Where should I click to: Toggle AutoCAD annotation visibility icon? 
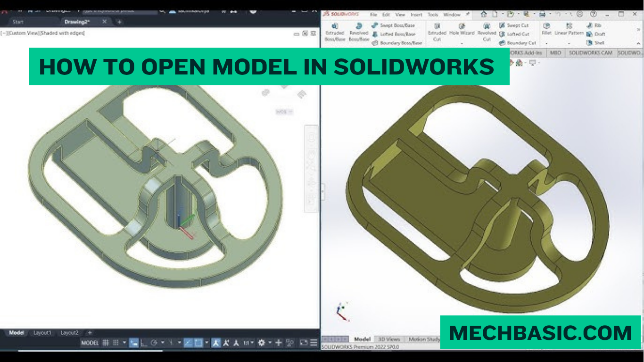[216, 343]
